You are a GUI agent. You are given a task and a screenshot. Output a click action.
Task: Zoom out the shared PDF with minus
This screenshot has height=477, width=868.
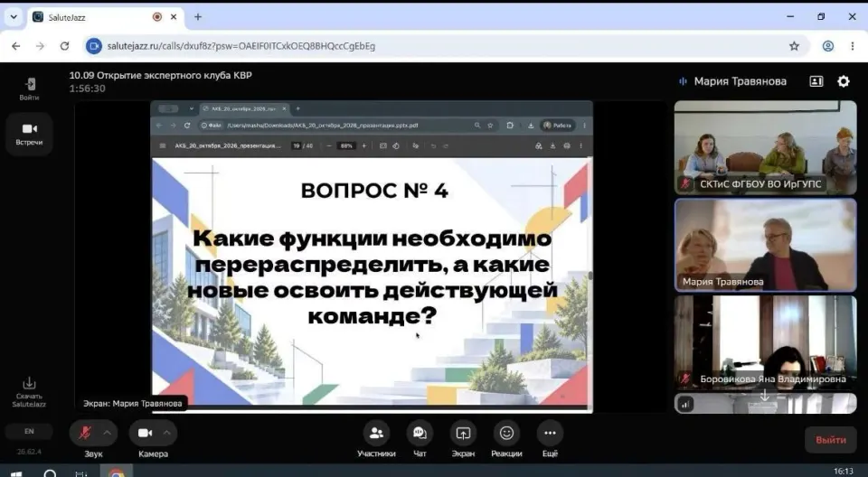click(x=329, y=146)
